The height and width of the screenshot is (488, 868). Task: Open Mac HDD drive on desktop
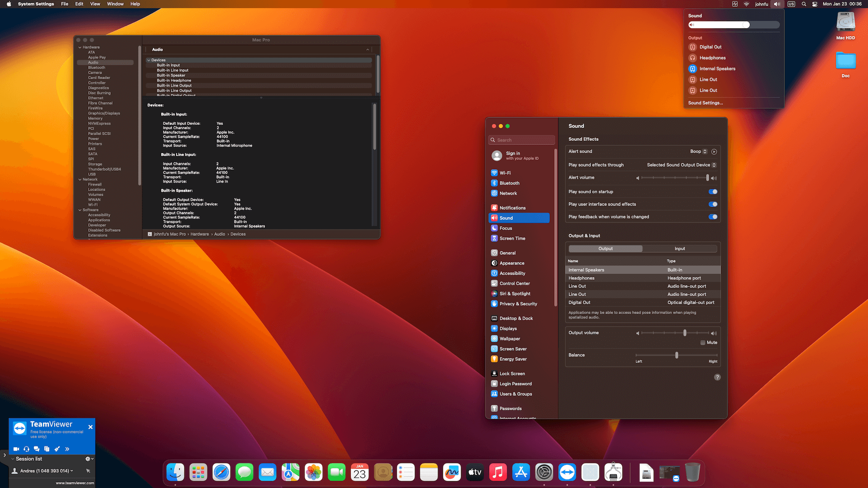[846, 26]
